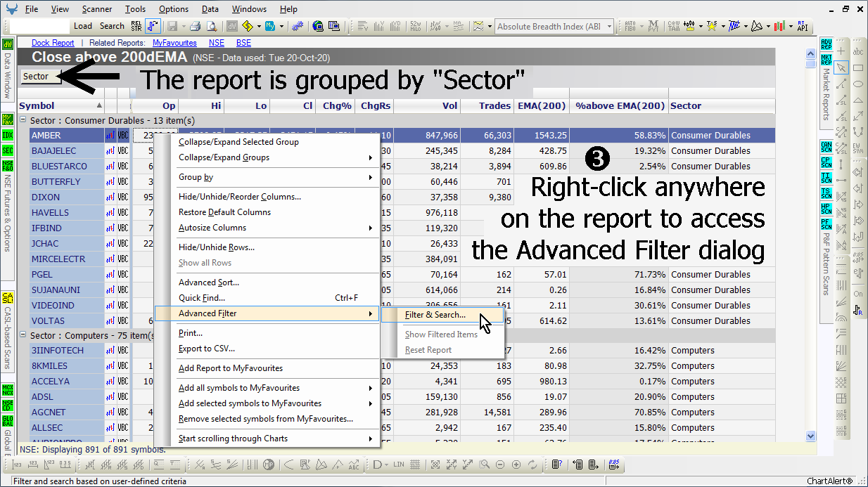
Task: Click the print icon in the toolbar
Action: tap(195, 26)
